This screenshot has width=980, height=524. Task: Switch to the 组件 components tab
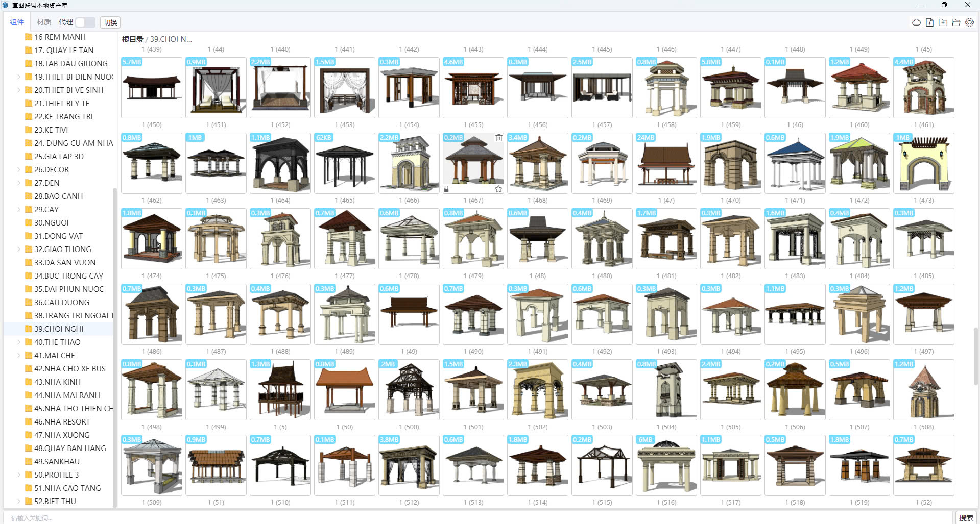point(17,22)
